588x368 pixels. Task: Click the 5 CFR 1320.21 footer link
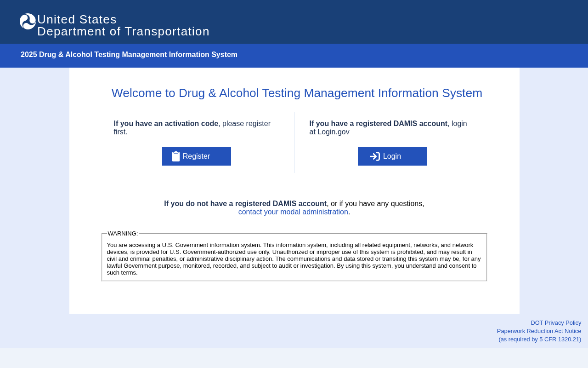540,339
